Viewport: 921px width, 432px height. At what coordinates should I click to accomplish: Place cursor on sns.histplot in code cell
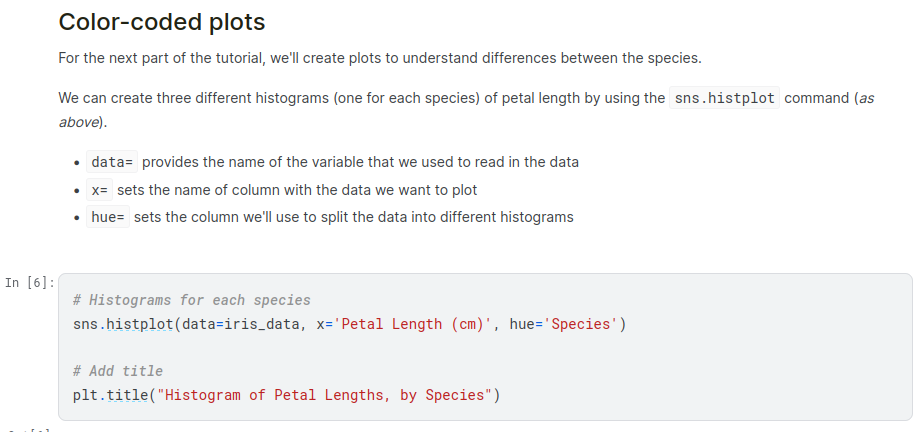point(122,324)
